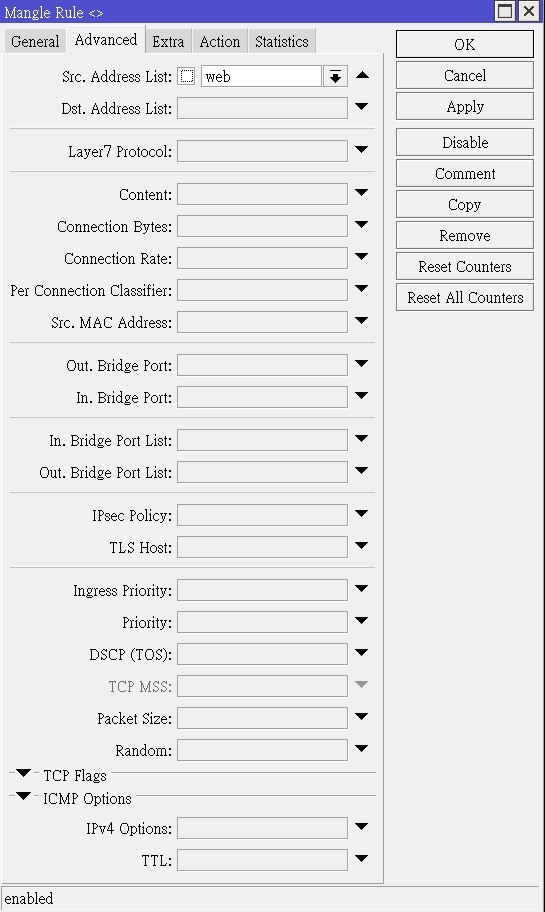Switch to the General tab
The image size is (545, 912).
click(35, 41)
